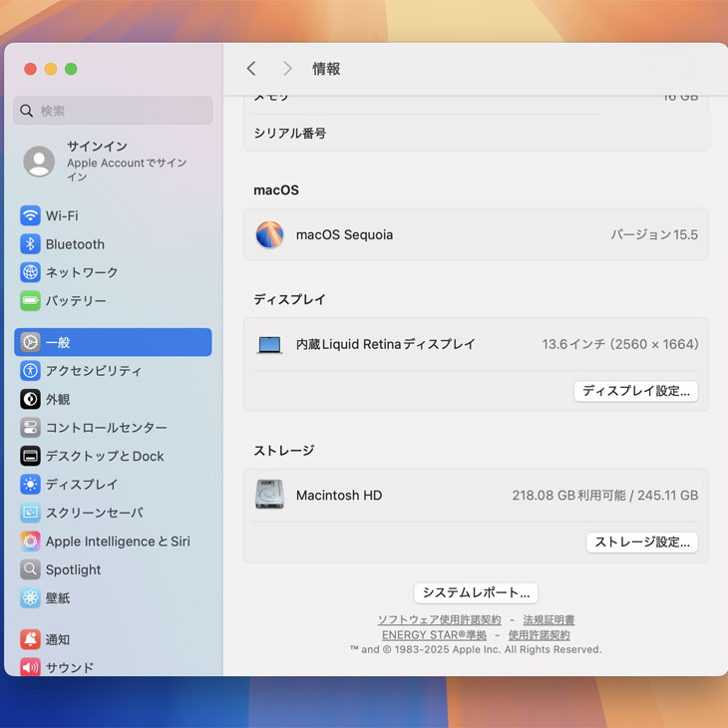This screenshot has height=728, width=728.
Task: Click the user avatar icon for sign in
Action: (39, 162)
